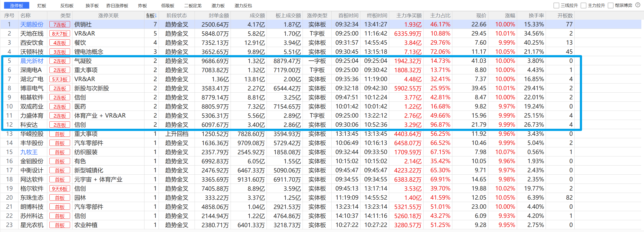Select the 昨日涨停板 tab

[x=117, y=6]
